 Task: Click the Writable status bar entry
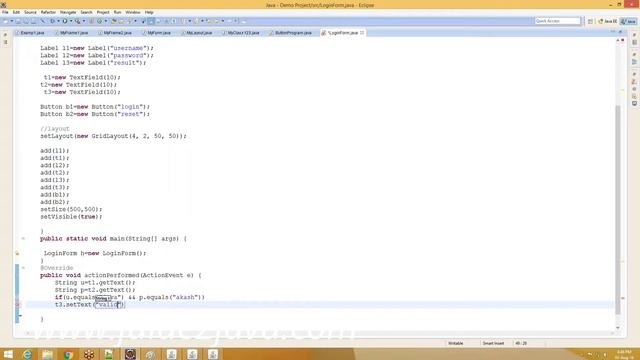tap(456, 343)
